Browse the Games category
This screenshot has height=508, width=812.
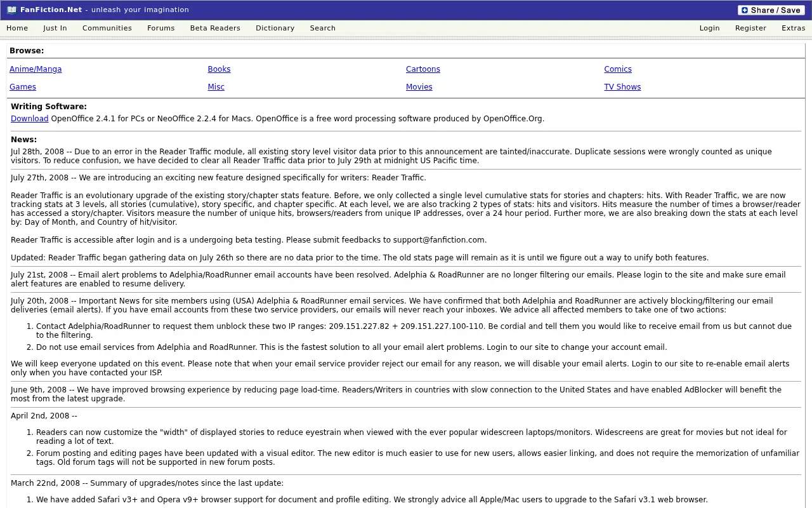coord(23,87)
